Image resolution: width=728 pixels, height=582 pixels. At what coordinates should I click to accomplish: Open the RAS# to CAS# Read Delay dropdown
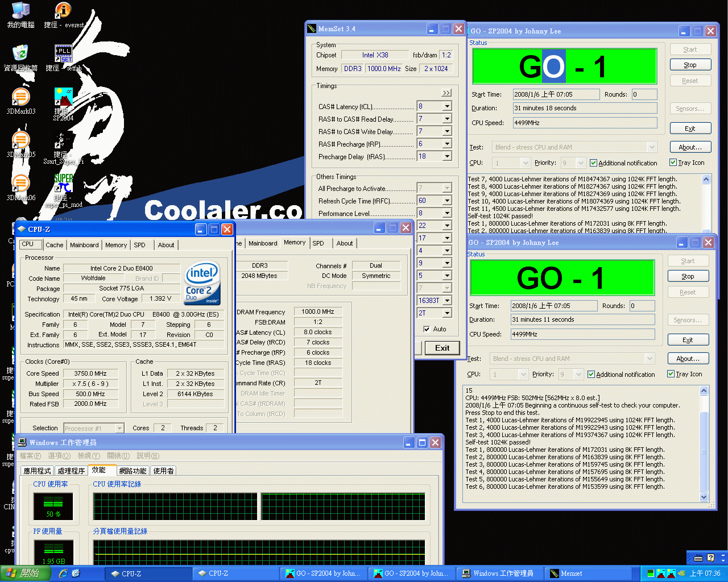[447, 119]
